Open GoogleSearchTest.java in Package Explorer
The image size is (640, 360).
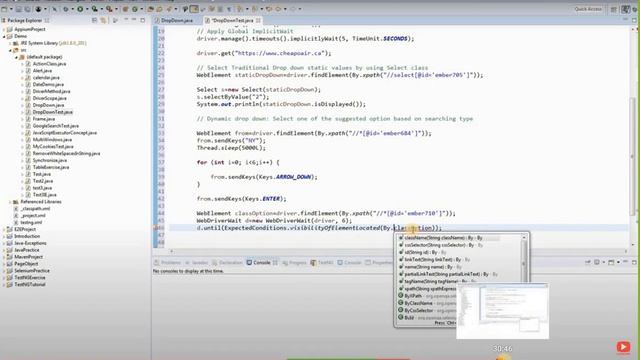(56, 126)
